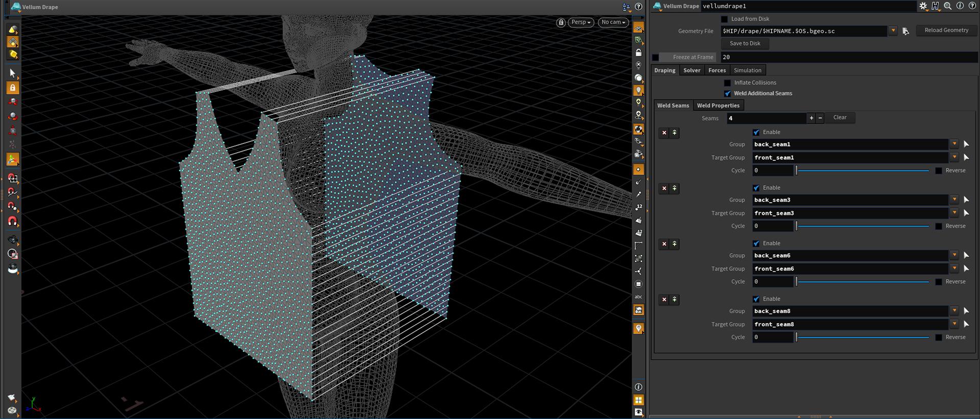The height and width of the screenshot is (419, 980).
Task: Add a seam with the plus button
Action: (x=811, y=118)
